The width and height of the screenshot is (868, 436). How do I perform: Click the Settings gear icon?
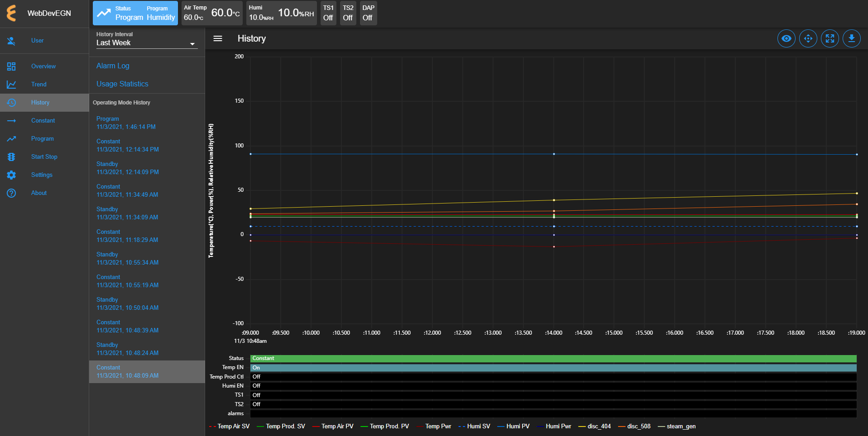coord(11,175)
